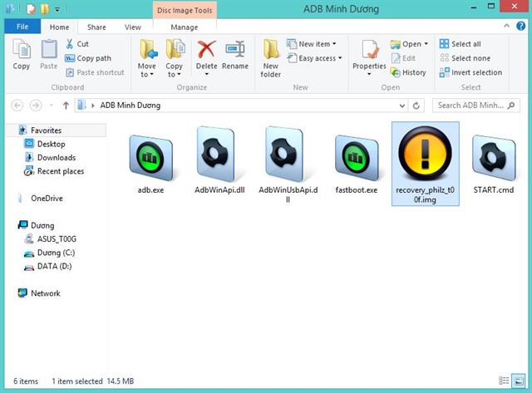Click the new folder icon in title bar
The image size is (532, 393).
[x=45, y=9]
